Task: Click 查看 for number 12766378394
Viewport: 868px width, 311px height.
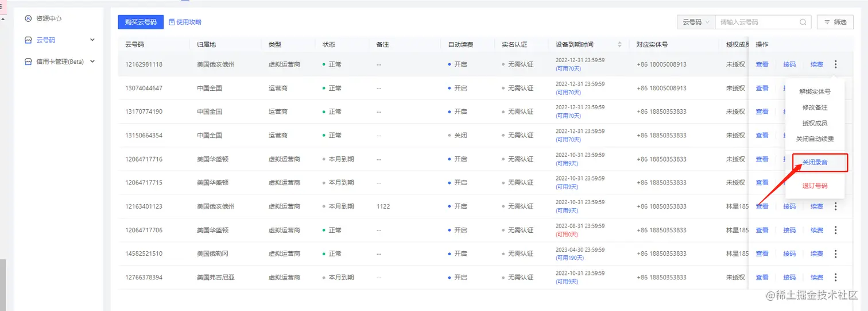Action: (x=762, y=277)
